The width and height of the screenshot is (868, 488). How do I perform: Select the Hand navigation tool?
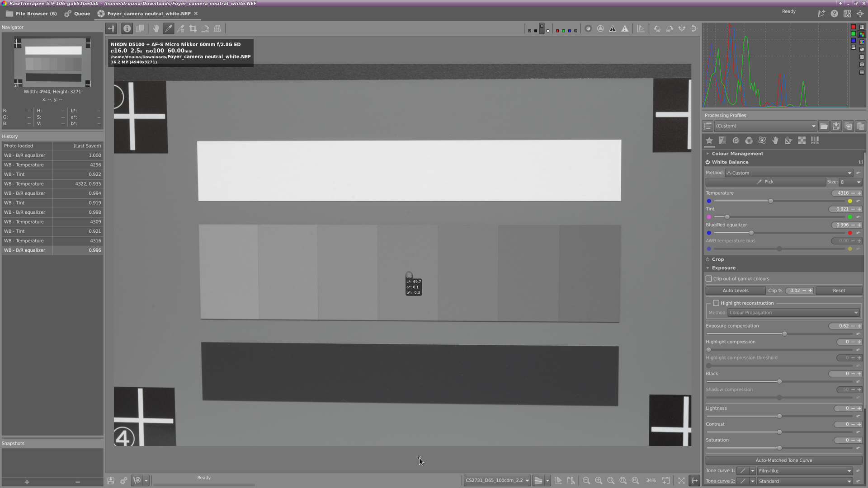point(156,28)
